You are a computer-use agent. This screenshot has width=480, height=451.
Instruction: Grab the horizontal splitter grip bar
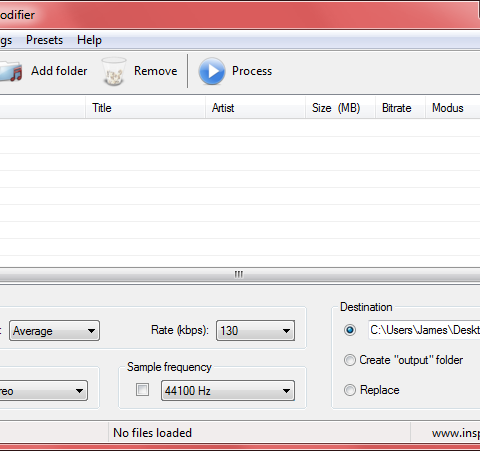pos(239,275)
